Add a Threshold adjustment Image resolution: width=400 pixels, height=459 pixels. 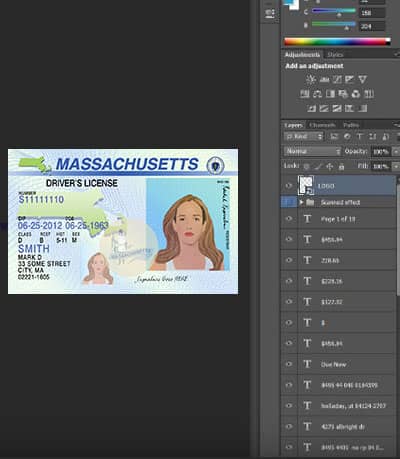coord(337,108)
